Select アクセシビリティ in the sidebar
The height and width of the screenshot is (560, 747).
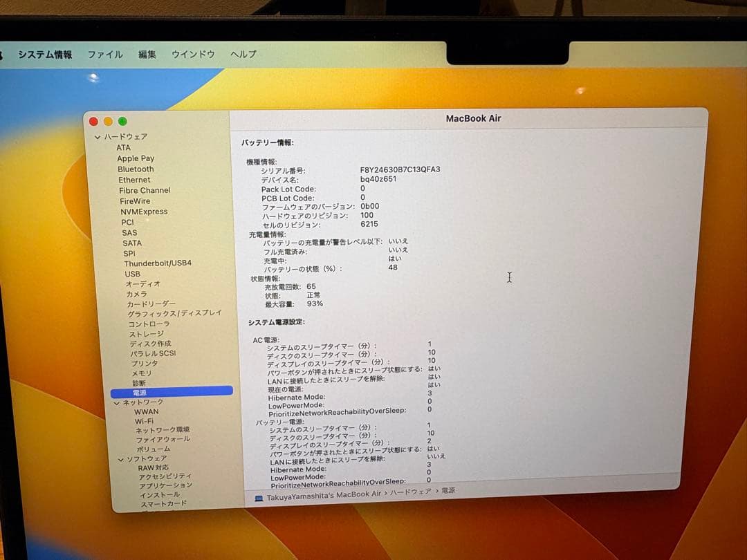pyautogui.click(x=165, y=476)
